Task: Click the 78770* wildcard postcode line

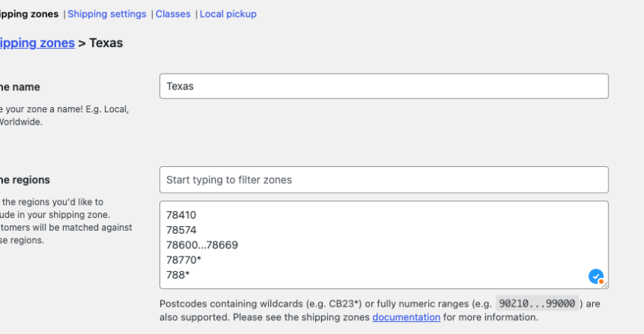Action: coord(184,260)
